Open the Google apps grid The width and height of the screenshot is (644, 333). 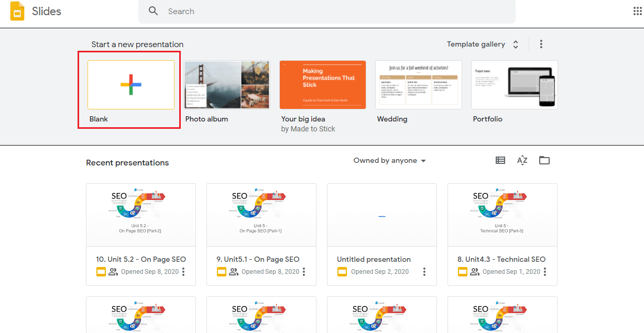(x=638, y=12)
